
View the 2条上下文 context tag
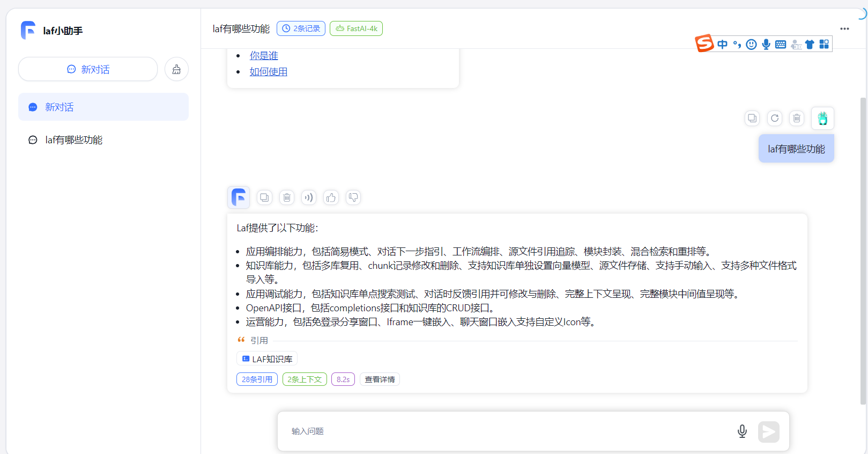point(305,379)
